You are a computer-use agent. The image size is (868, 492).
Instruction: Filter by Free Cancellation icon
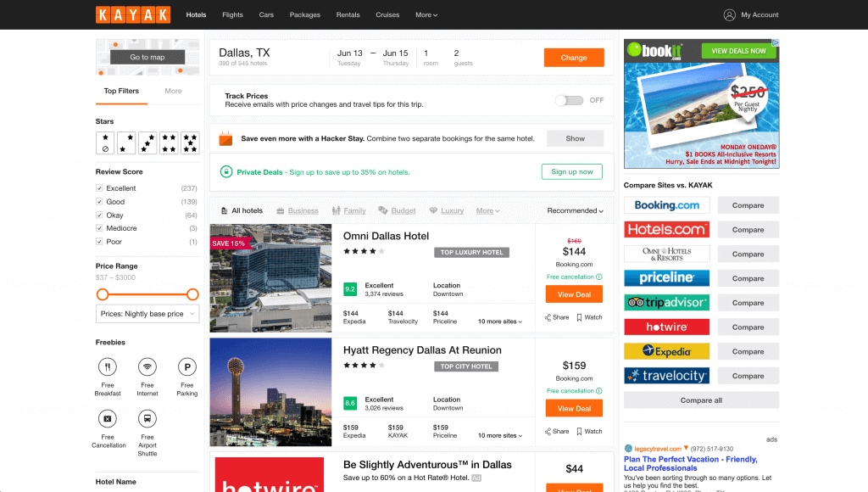click(x=108, y=419)
